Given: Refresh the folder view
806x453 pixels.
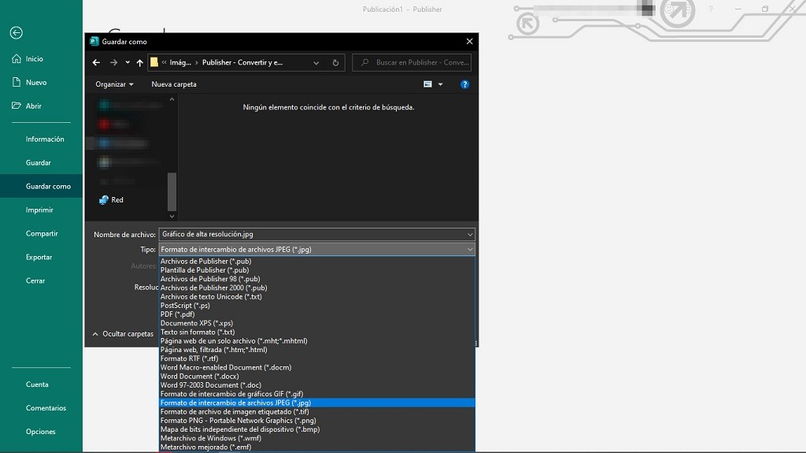Looking at the screenshot, I should point(336,63).
